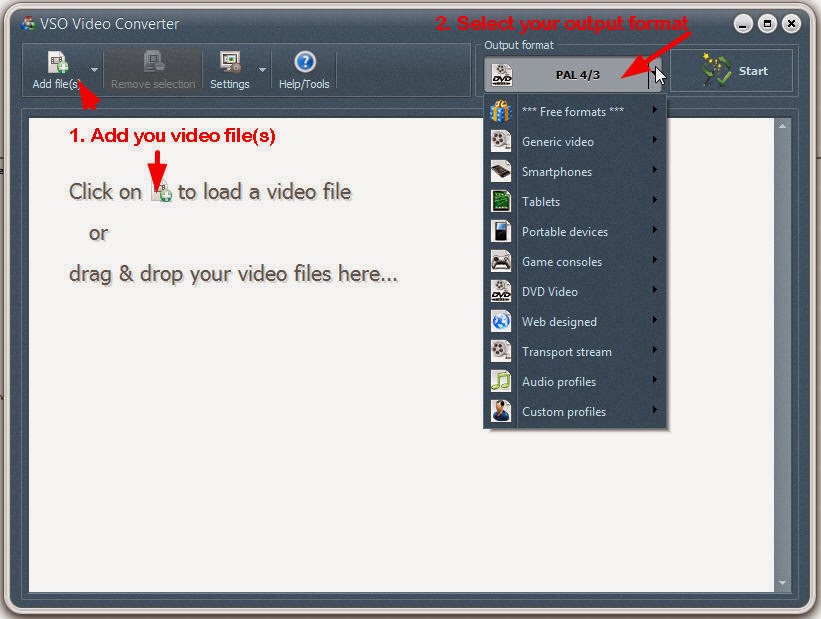
Task: Click the Remove selection icon
Action: pos(153,62)
